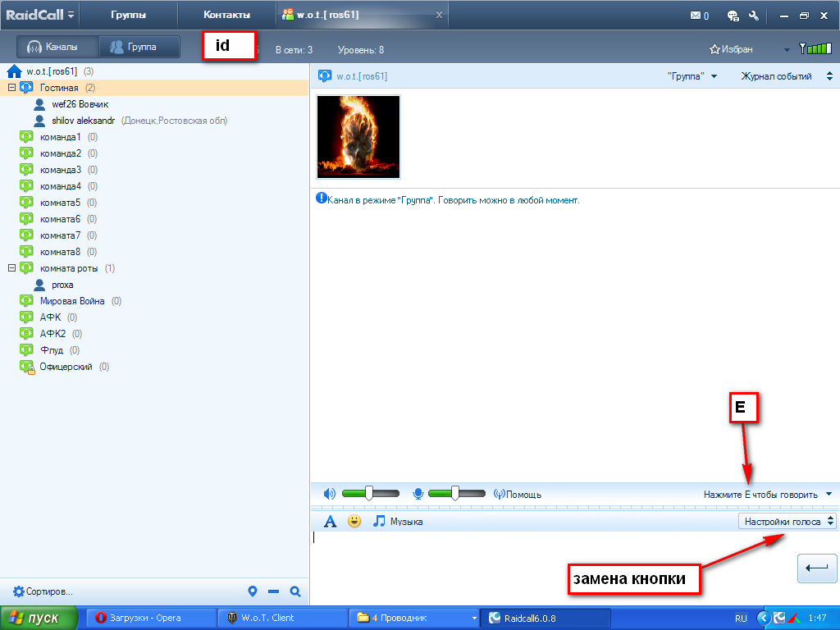Viewport: 840px width, 630px height.
Task: Select the Гостиная channel
Action: (59, 88)
